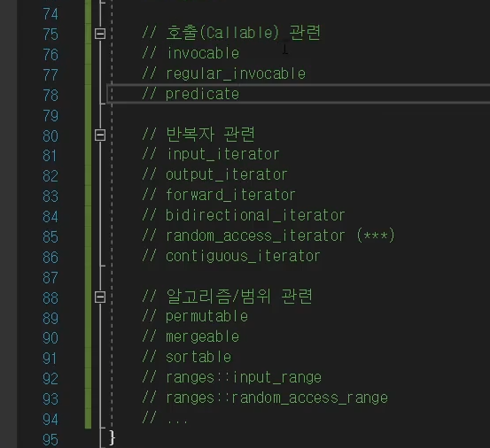Collapse the 반복자 관련 comment block
This screenshot has width=490, height=448.
pyautogui.click(x=100, y=135)
